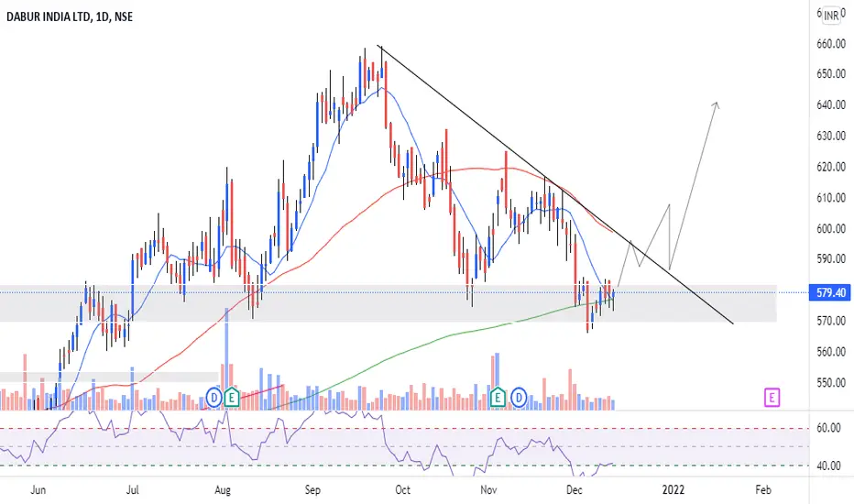
Task: Click the 660.00 price axis label
Action: 831,44
